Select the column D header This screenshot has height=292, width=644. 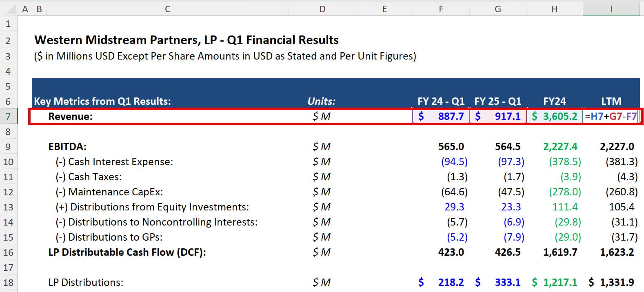[x=322, y=9]
